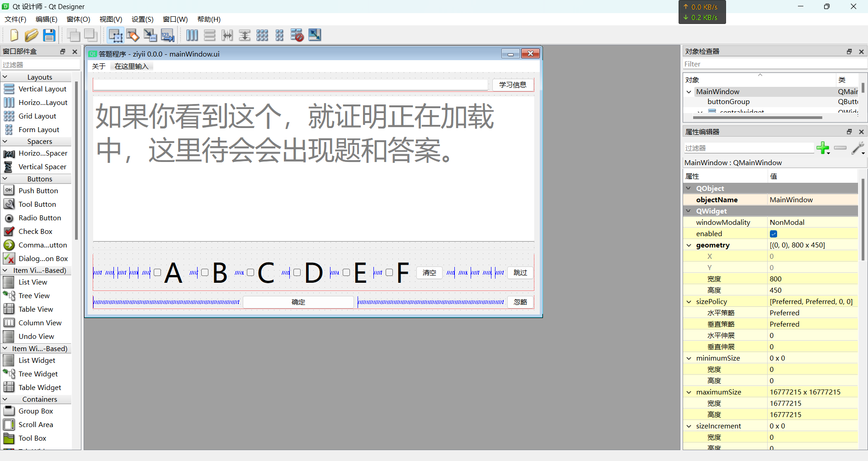Click the green plus add property icon
The image size is (868, 461).
point(822,148)
